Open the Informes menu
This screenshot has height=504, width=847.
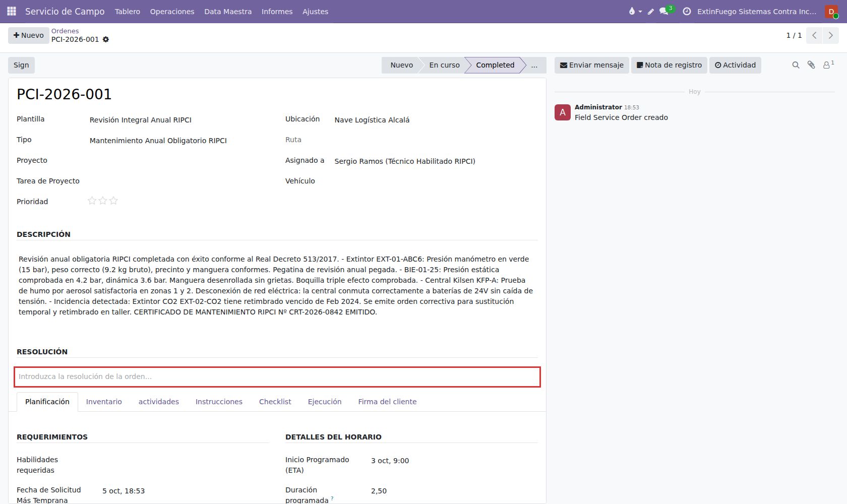(277, 11)
